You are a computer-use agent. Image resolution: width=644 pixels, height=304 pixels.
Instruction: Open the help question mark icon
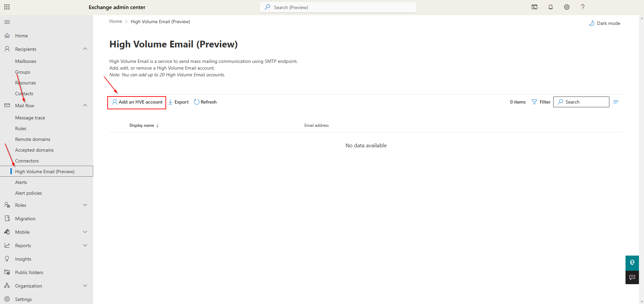(x=583, y=7)
